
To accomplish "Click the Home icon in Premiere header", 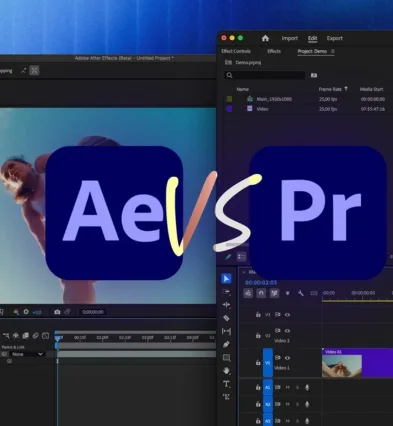I will pos(265,38).
